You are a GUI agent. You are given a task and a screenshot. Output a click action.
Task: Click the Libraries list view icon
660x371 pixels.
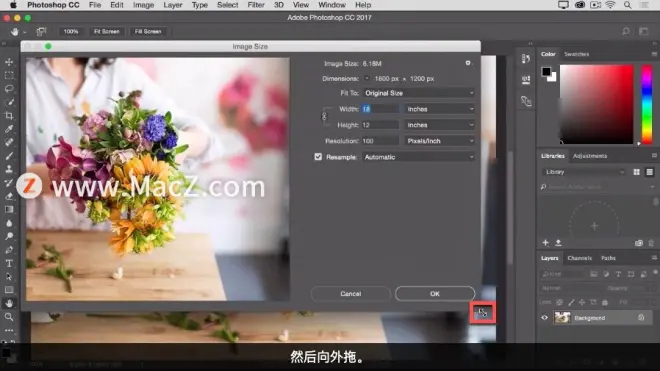(649, 172)
